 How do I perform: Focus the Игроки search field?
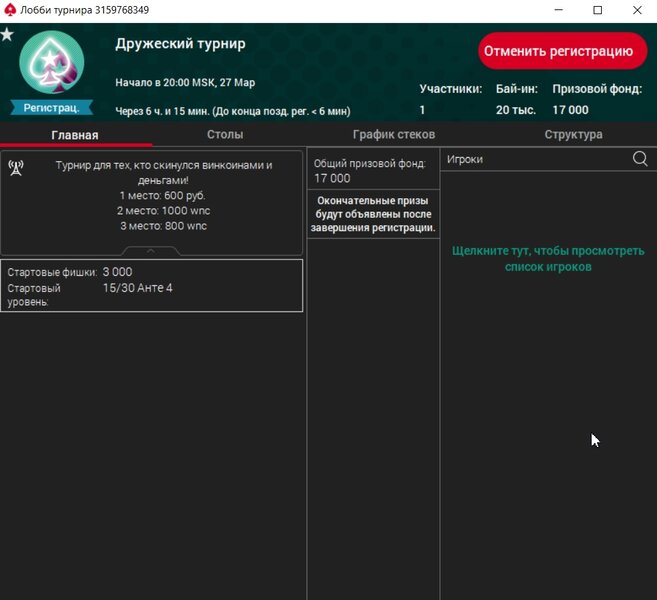(535, 159)
